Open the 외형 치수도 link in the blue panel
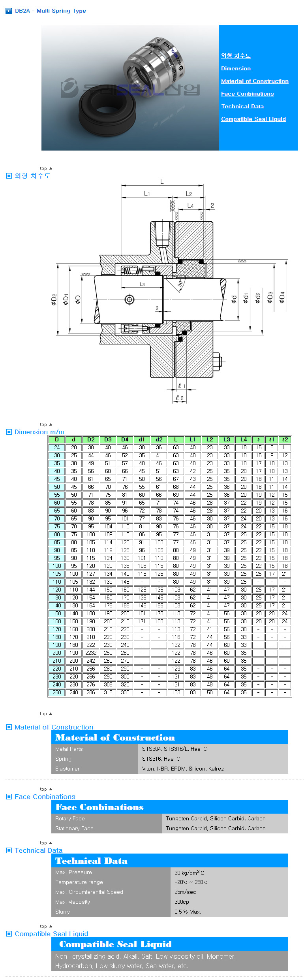Image resolution: width=304 pixels, height=980 pixels. (236, 56)
